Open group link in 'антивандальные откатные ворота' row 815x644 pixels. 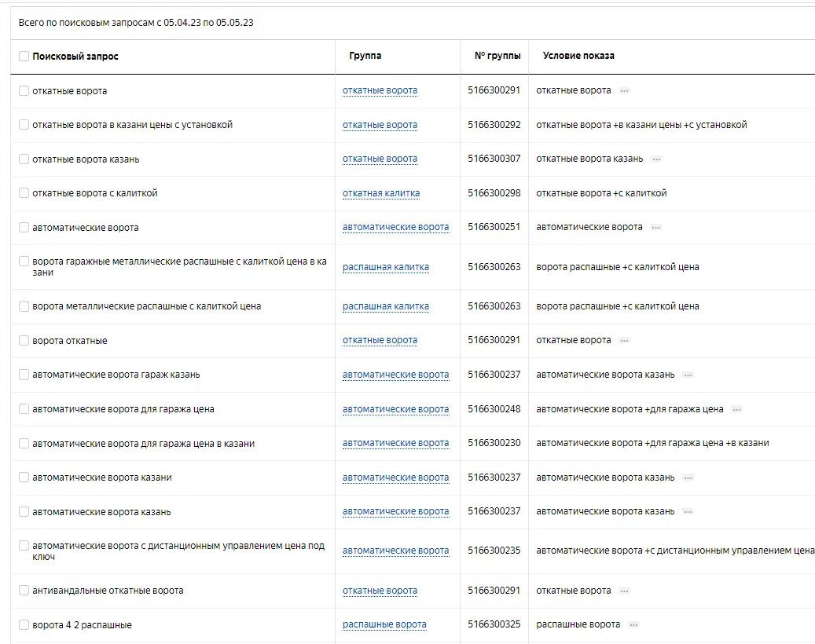pyautogui.click(x=380, y=591)
